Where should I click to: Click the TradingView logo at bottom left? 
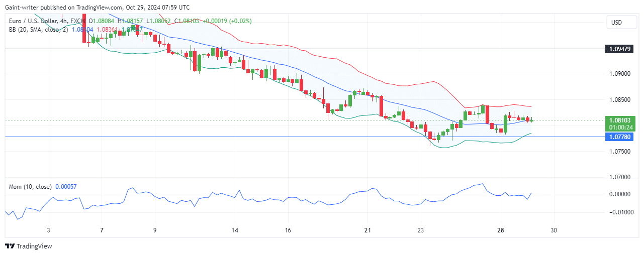29,246
